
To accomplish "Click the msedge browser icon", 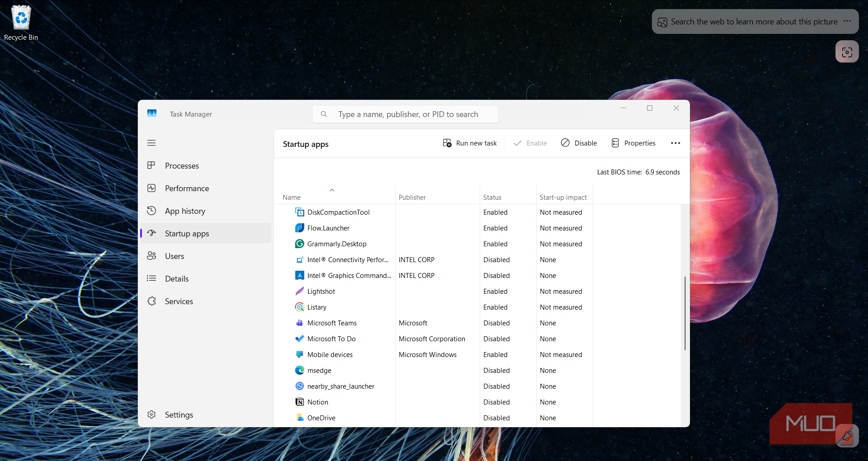I will (x=299, y=371).
